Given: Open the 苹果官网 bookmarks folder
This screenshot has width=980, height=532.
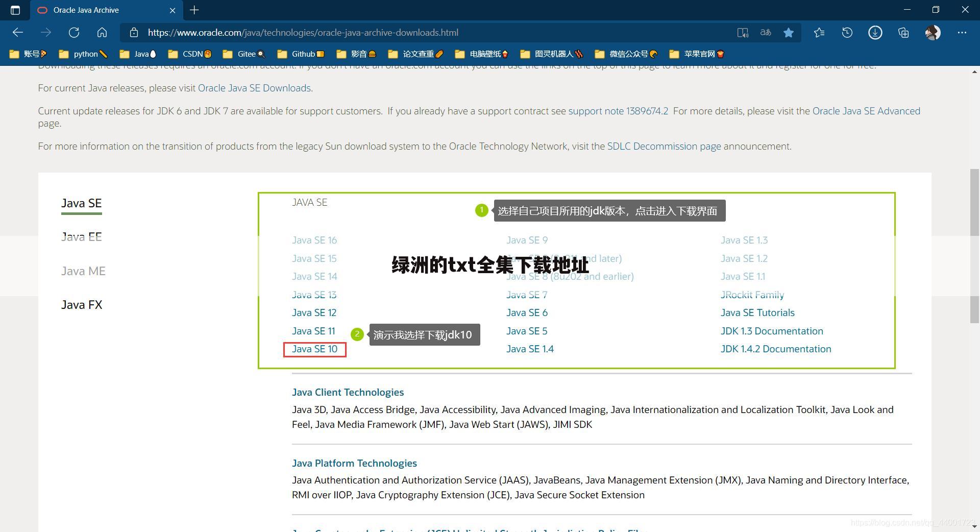Looking at the screenshot, I should coord(697,54).
